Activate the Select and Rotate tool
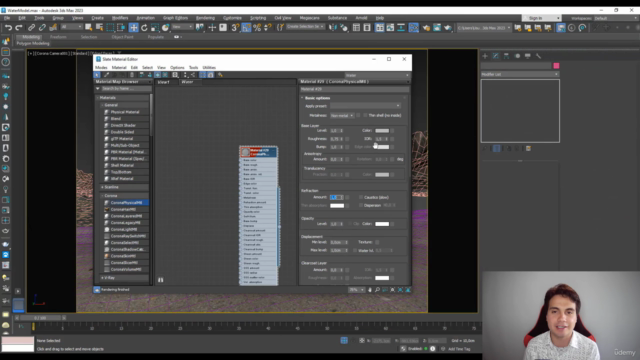This screenshot has height=360, width=640. (144, 28)
